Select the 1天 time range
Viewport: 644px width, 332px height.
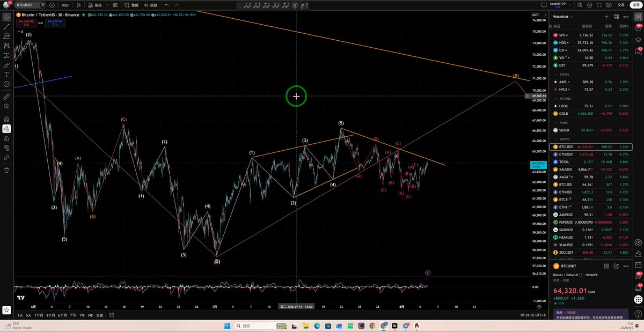(x=20, y=315)
